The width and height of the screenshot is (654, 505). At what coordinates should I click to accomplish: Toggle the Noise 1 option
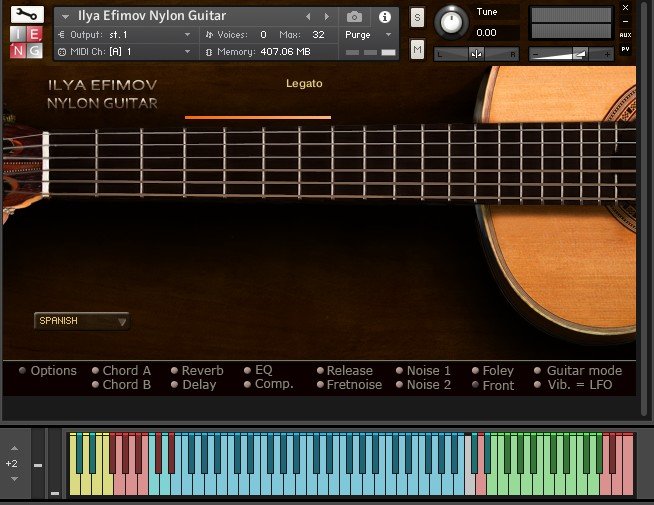399,370
